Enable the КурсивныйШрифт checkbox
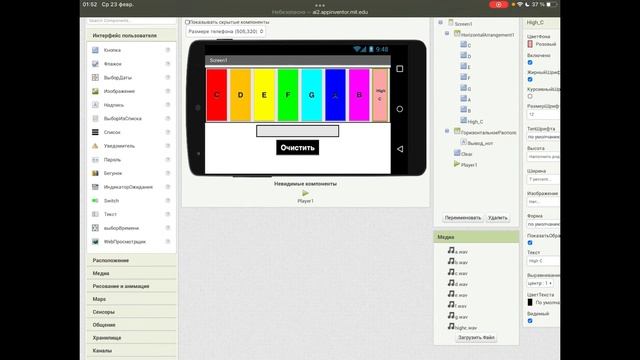The image size is (640, 360). (x=530, y=96)
